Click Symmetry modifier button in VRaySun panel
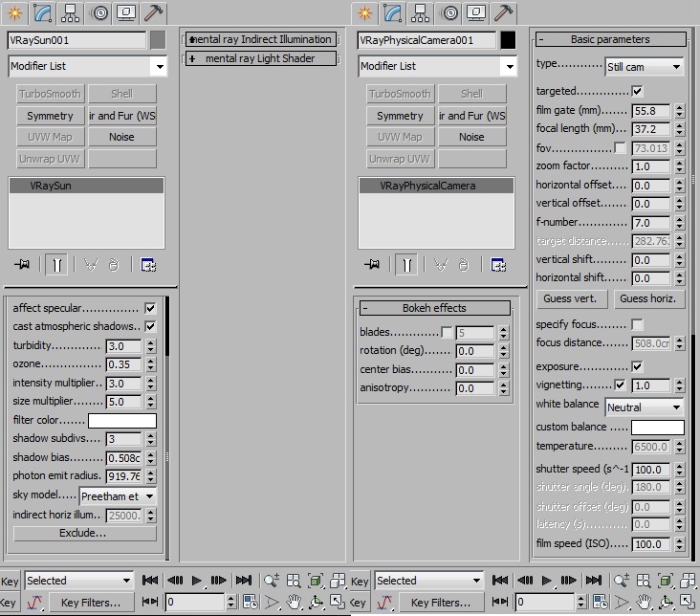Screen dimensions: 700x616 pos(50,116)
